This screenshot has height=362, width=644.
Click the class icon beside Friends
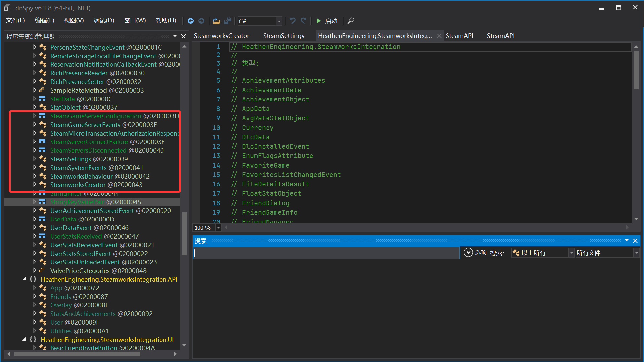43,297
